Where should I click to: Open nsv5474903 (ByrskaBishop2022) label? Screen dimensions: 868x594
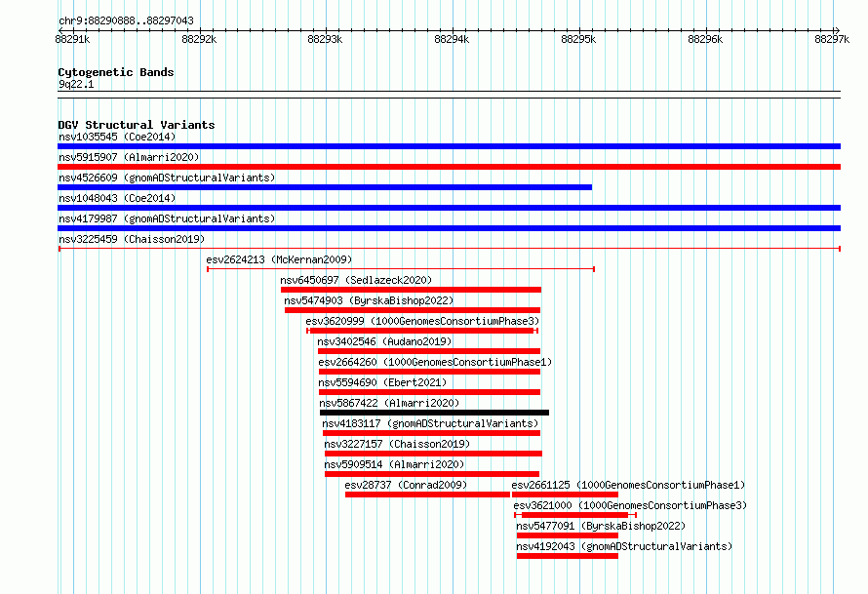369,300
